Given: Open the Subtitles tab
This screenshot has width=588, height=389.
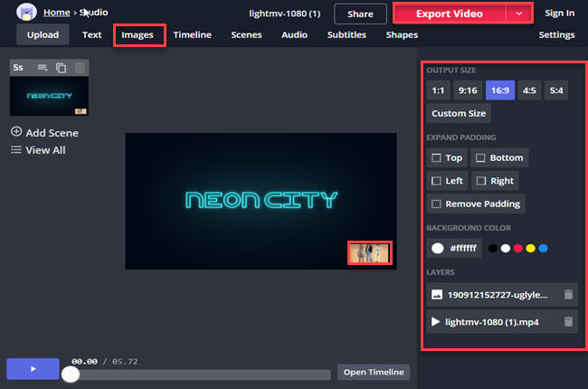Looking at the screenshot, I should click(346, 35).
